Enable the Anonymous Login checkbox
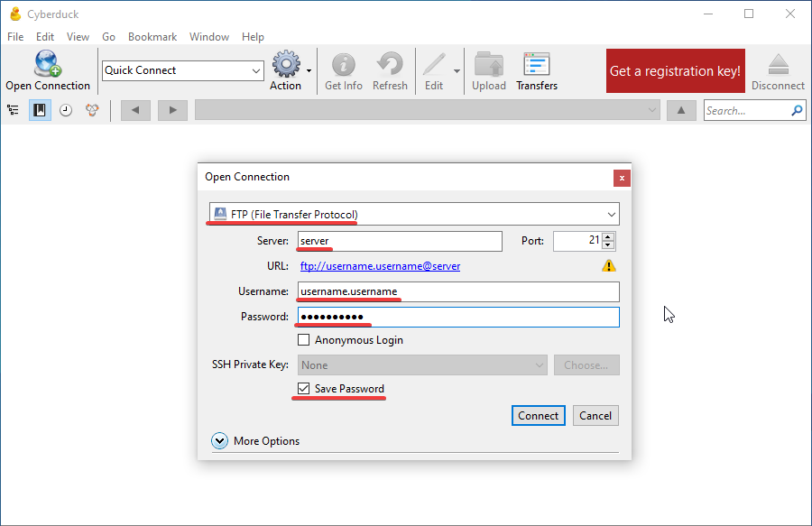 304,340
